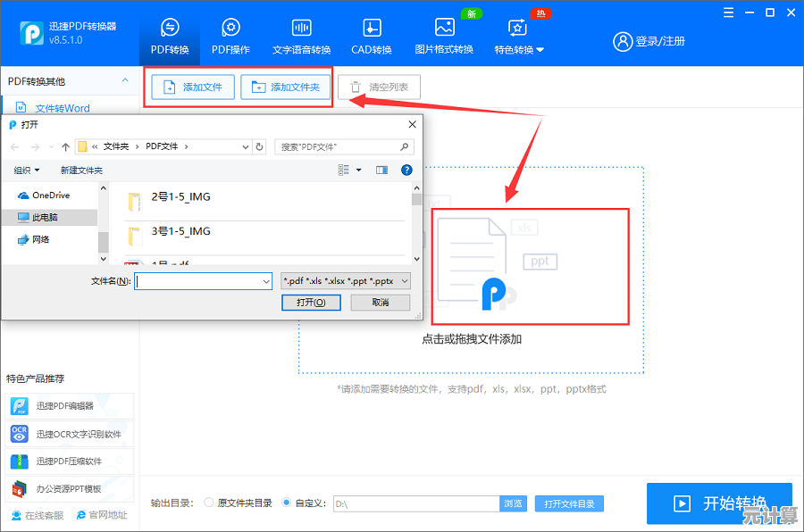Open the file type filter dropdown
804x532 pixels.
point(345,281)
